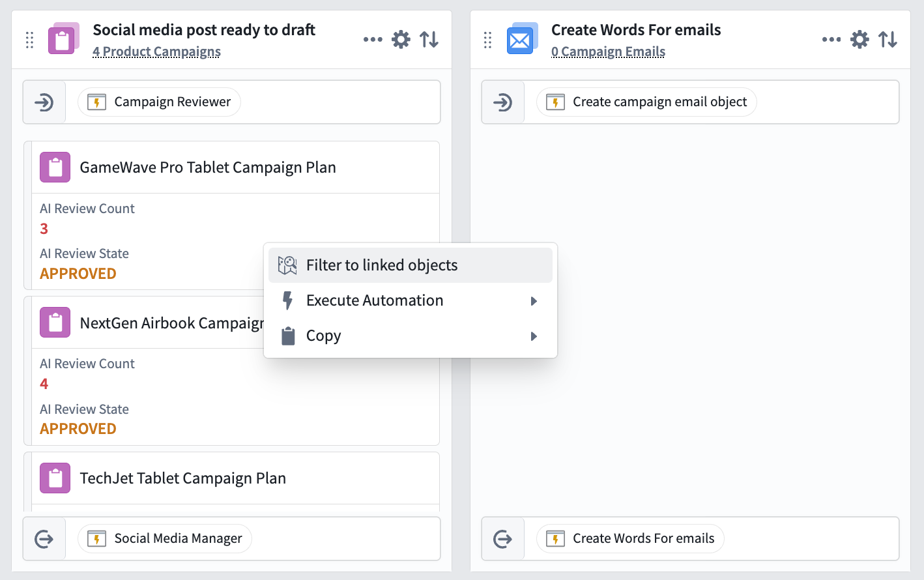Open the ellipsis menu on Create Words column
This screenshot has width=924, height=580.
[x=831, y=39]
